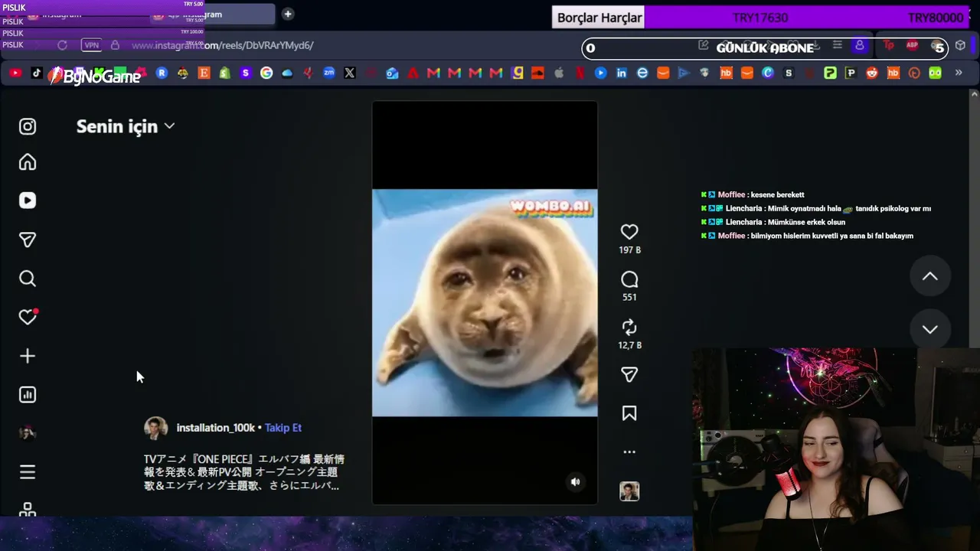
Task: Open the extensions cube icon
Action: 961,46
